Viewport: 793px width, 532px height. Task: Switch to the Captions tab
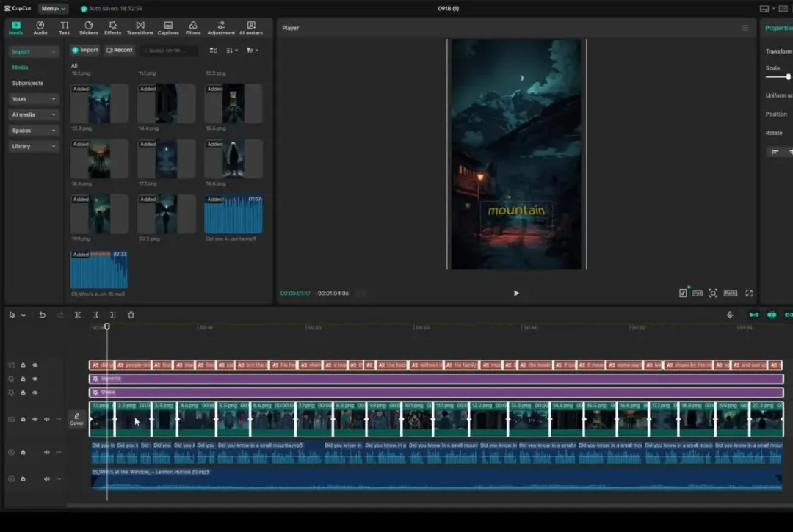coord(168,28)
